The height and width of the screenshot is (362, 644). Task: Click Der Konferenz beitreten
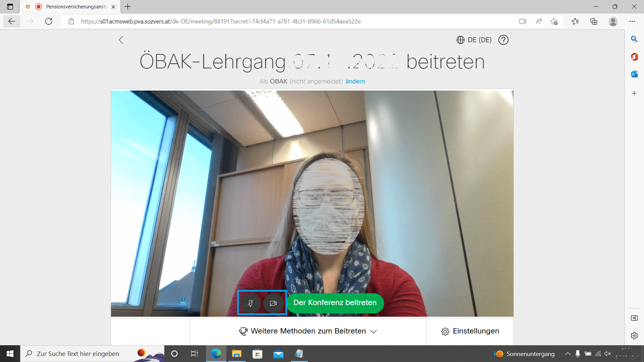pos(335,303)
